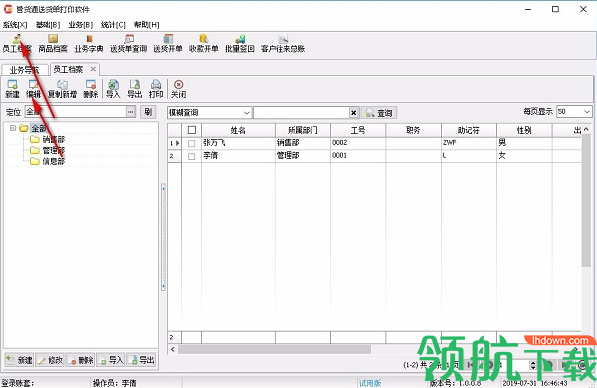This screenshot has height=388, width=597.
Task: Click the 职务 column header
Action: click(x=413, y=130)
